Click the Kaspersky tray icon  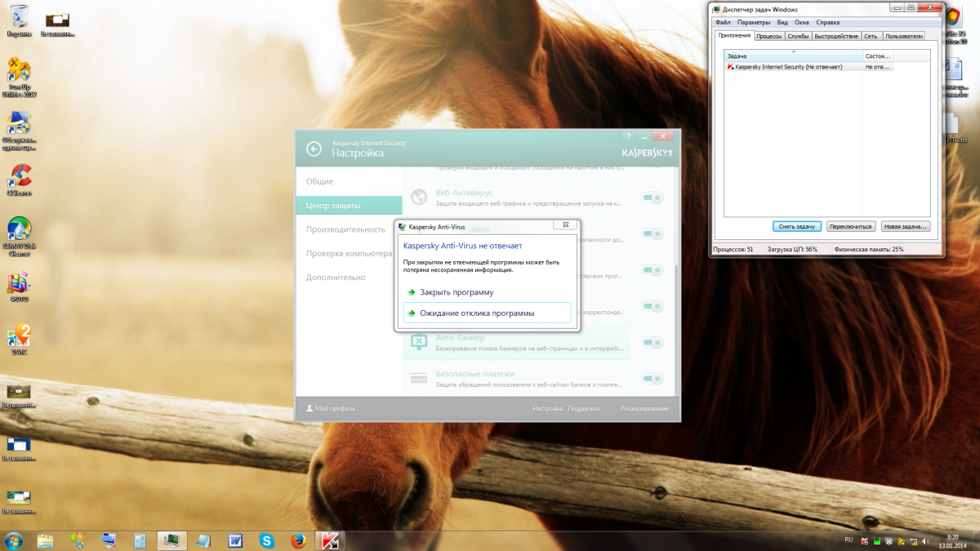[865, 540]
